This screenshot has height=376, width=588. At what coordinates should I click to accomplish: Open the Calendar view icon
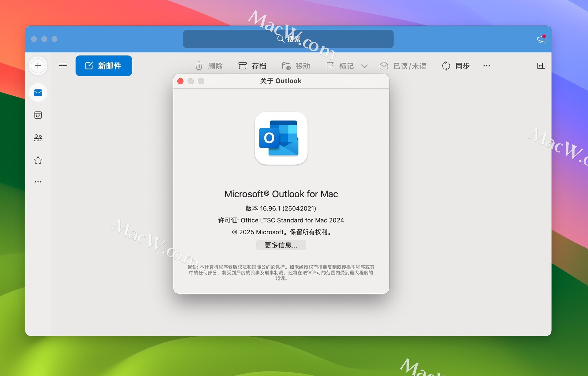[38, 115]
